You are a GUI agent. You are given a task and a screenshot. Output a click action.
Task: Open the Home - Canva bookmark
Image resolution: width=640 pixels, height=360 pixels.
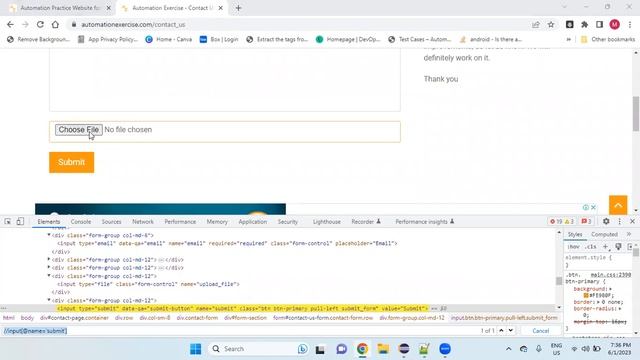click(x=169, y=39)
